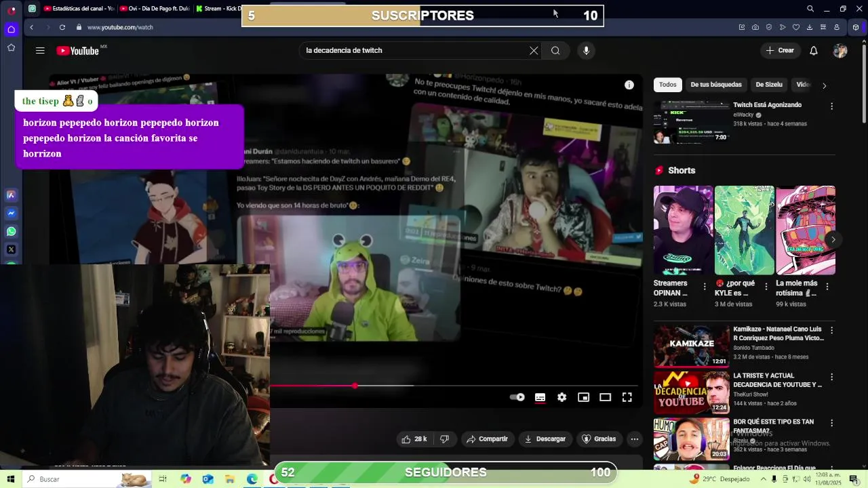Open options for Twitch Está Agonizando video

831,106
